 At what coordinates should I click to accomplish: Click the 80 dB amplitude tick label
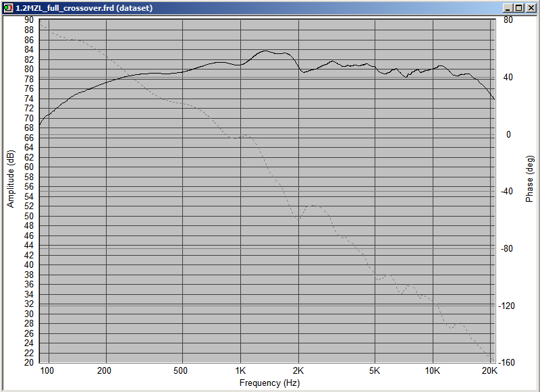pos(29,69)
